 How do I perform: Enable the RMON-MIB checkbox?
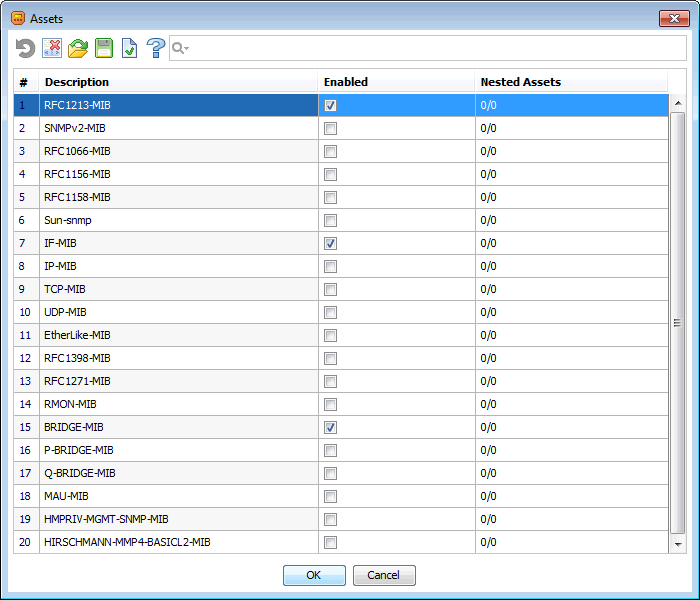pos(330,404)
